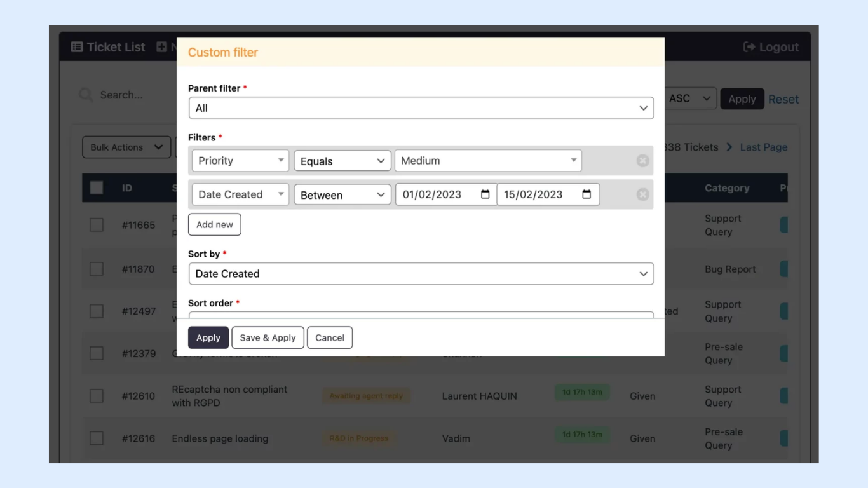Open the Equals operator dropdown
Image resolution: width=868 pixels, height=488 pixels.
click(x=342, y=161)
